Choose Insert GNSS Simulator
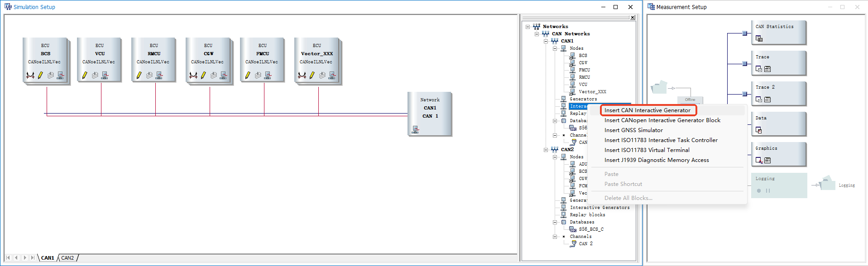The width and height of the screenshot is (868, 266). pos(633,130)
